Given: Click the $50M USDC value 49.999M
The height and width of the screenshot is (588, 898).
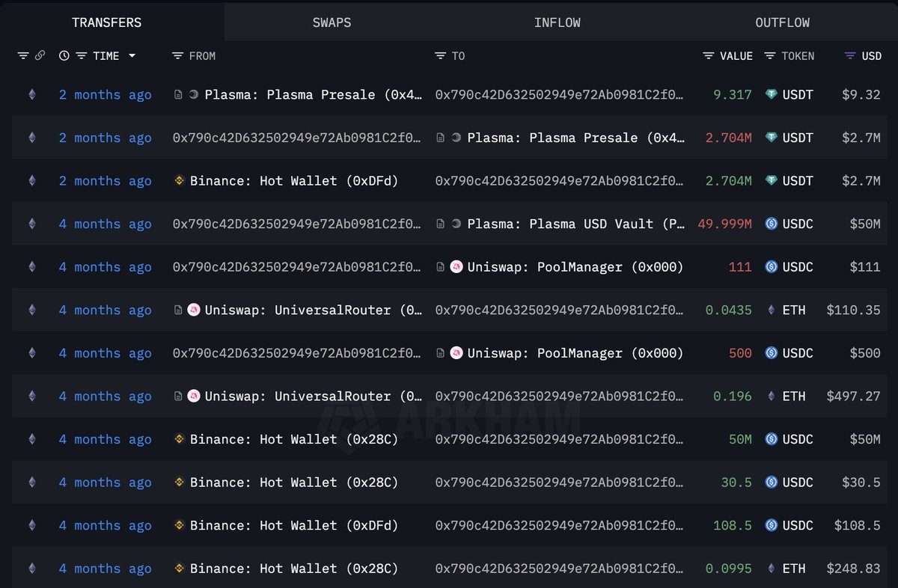Looking at the screenshot, I should [724, 224].
